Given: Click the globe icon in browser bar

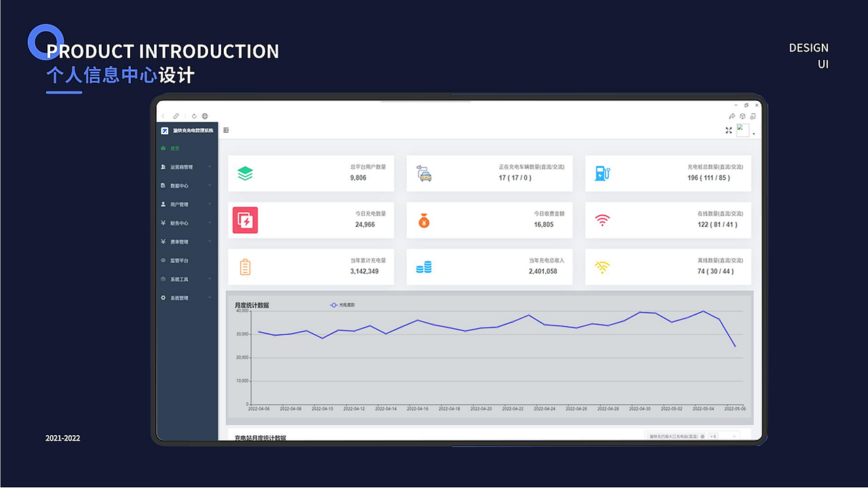Looking at the screenshot, I should pos(205,116).
